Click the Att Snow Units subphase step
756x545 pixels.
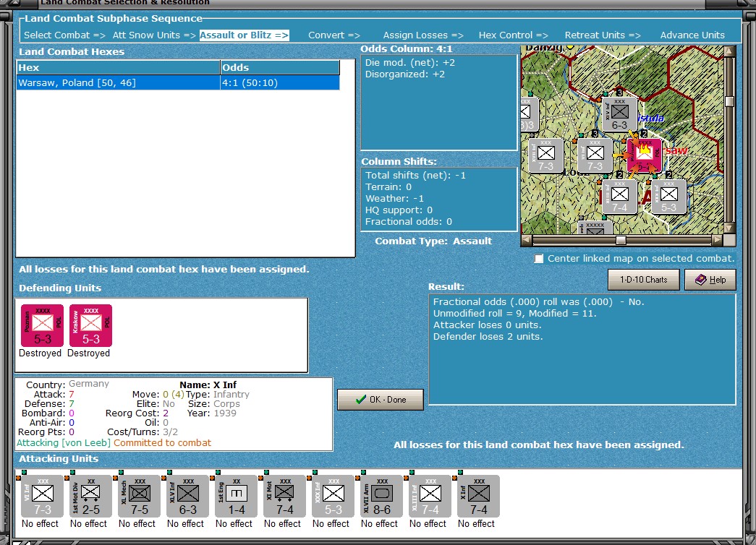154,35
